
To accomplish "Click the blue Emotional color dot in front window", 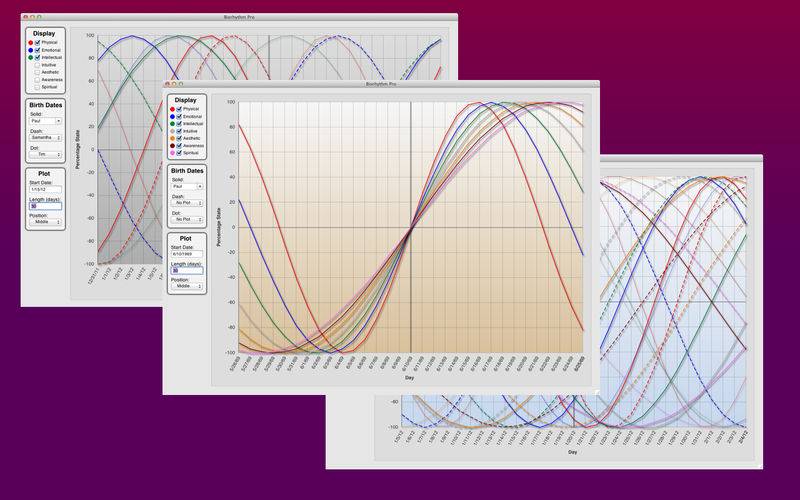I will [x=171, y=117].
